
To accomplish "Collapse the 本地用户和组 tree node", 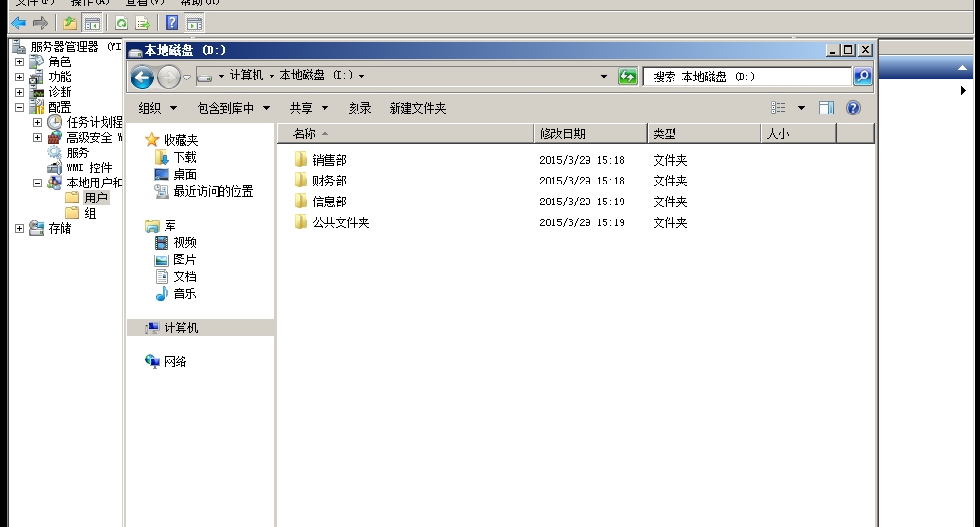I will coord(38,184).
